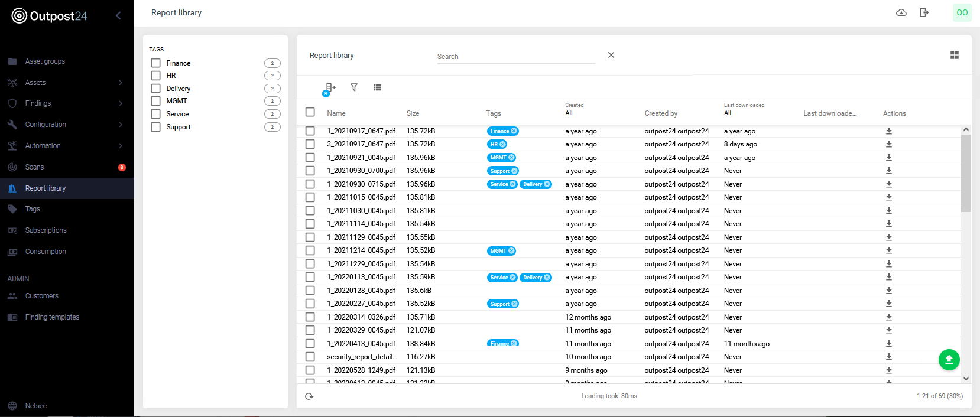Open the Last downloaded All filter
Viewport: 980px width, 417px height.
coord(728,113)
